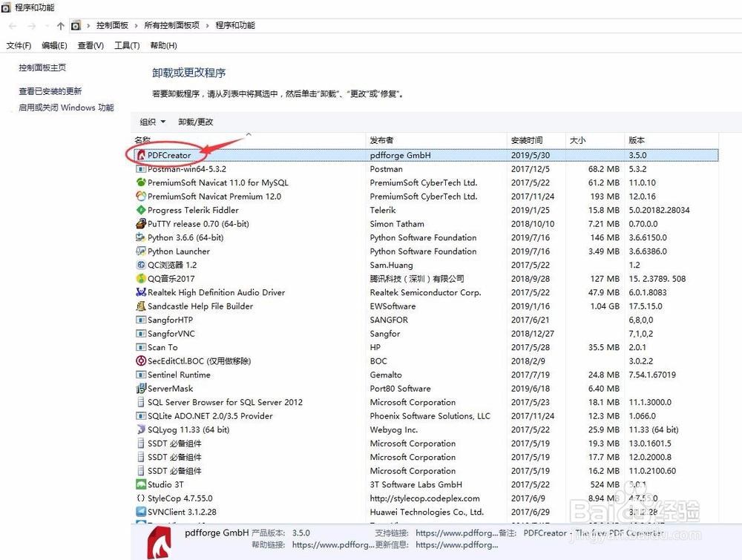Expand the chevron after 控制面板 in address bar
The height and width of the screenshot is (560, 742).
(x=136, y=25)
